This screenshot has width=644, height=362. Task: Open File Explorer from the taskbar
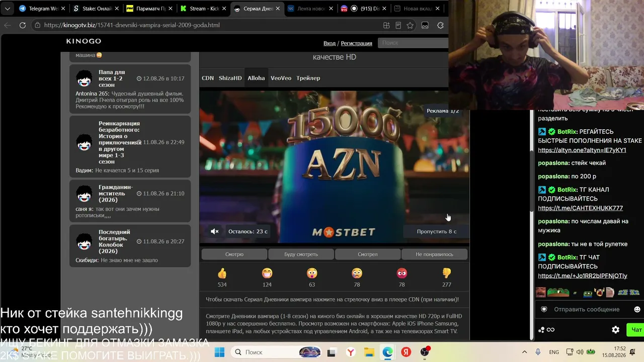point(369,352)
